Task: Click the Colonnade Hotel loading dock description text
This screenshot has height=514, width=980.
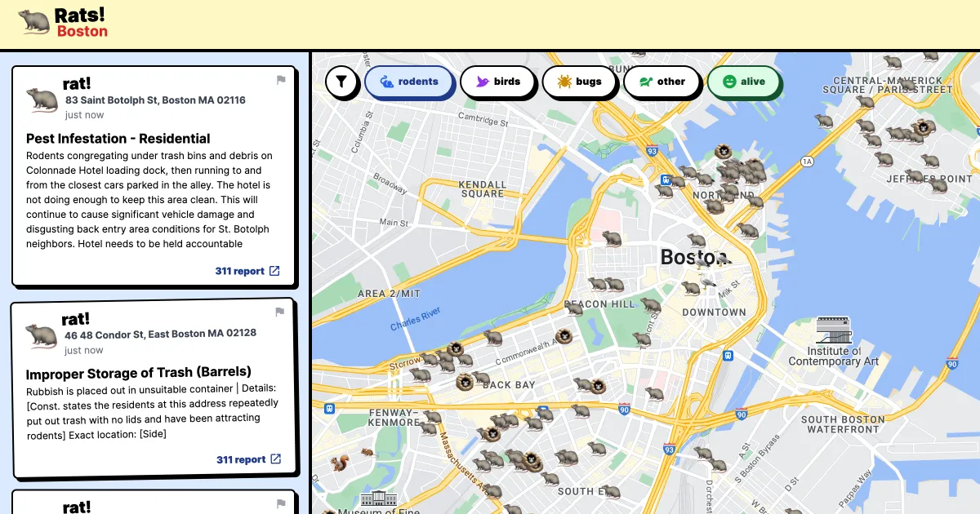Action: (x=149, y=200)
